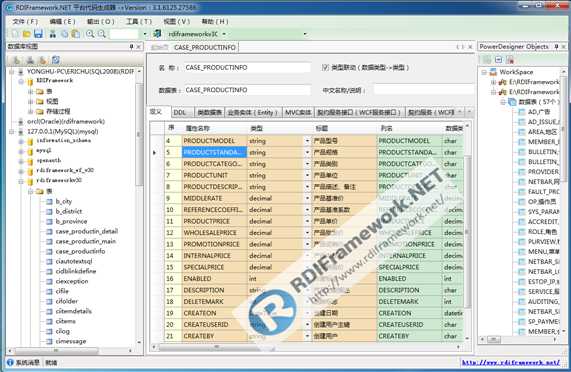
Task: Click the Zoom in magnifier icon
Action: [90, 34]
